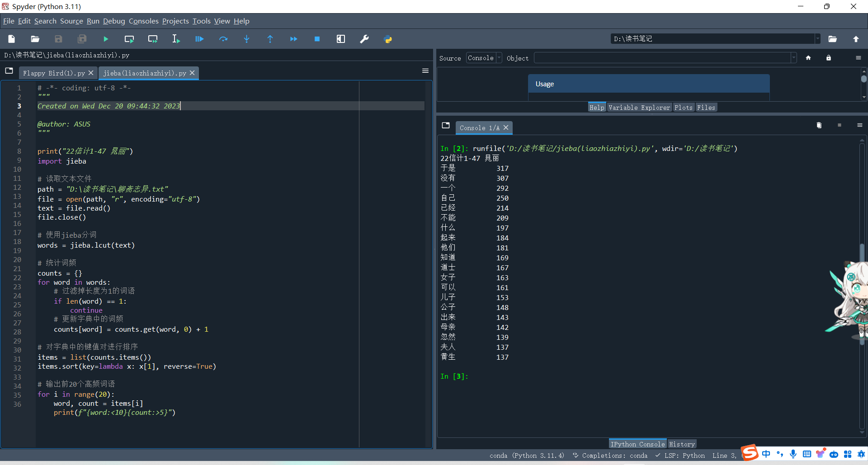Open the PYTHONPATH manager Python icon
The width and height of the screenshot is (868, 465).
pyautogui.click(x=388, y=39)
